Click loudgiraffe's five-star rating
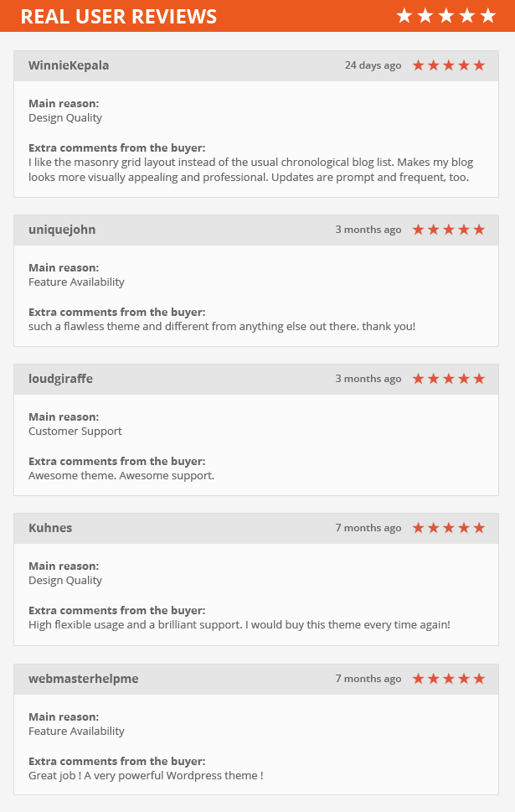Screen dimensions: 515x812 [x=449, y=379]
